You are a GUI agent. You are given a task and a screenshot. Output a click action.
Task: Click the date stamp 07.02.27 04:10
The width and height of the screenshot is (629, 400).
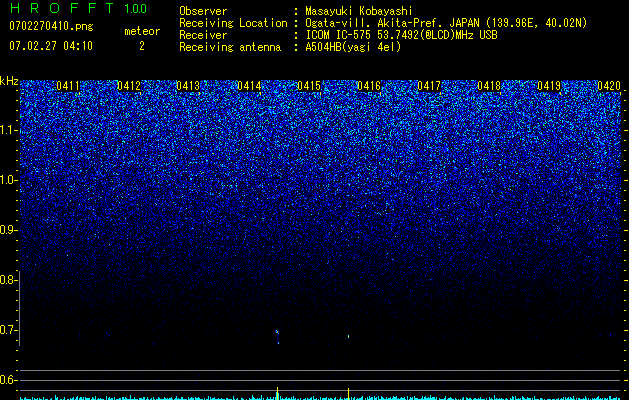pyautogui.click(x=51, y=46)
